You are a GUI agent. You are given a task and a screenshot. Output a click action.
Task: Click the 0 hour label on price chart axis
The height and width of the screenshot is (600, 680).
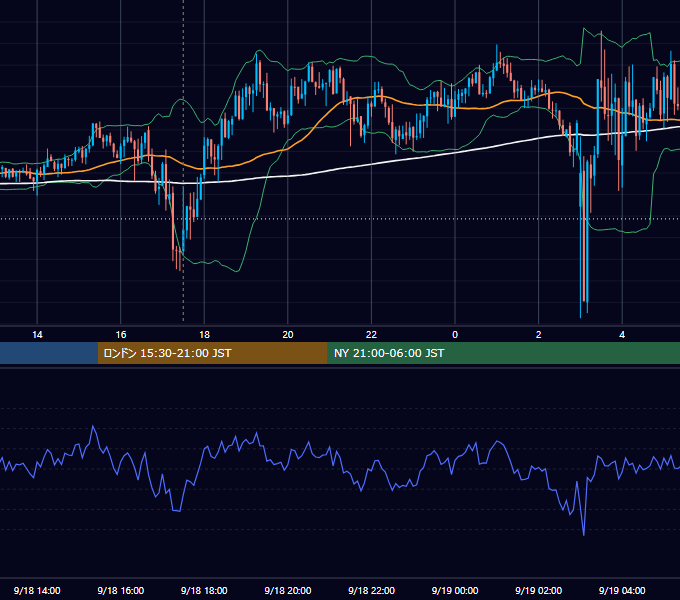pyautogui.click(x=455, y=335)
